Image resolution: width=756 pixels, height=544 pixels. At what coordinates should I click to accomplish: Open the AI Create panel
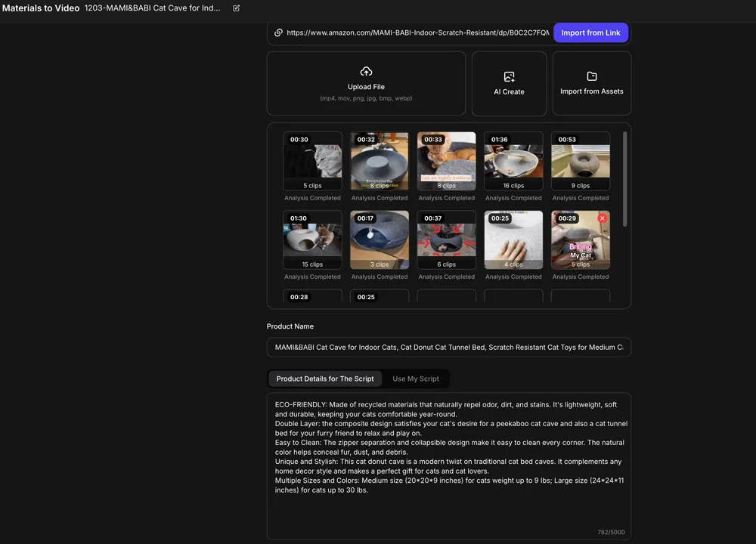click(509, 83)
